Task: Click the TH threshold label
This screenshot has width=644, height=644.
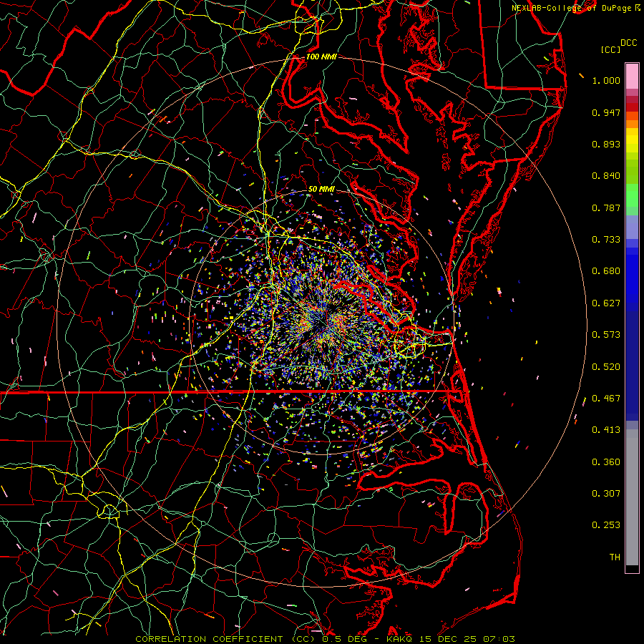Action: click(x=615, y=557)
